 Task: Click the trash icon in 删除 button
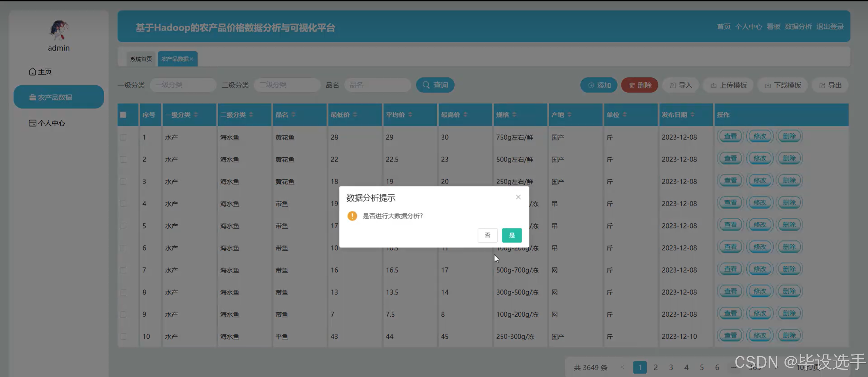coord(632,86)
